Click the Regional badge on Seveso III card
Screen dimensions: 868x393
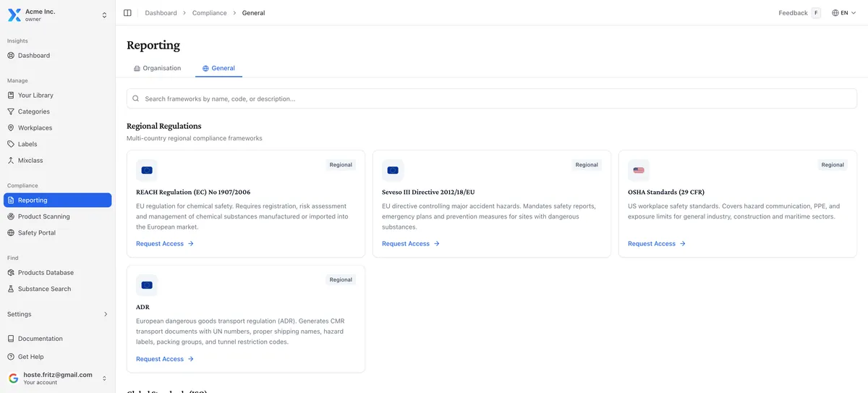(x=587, y=165)
